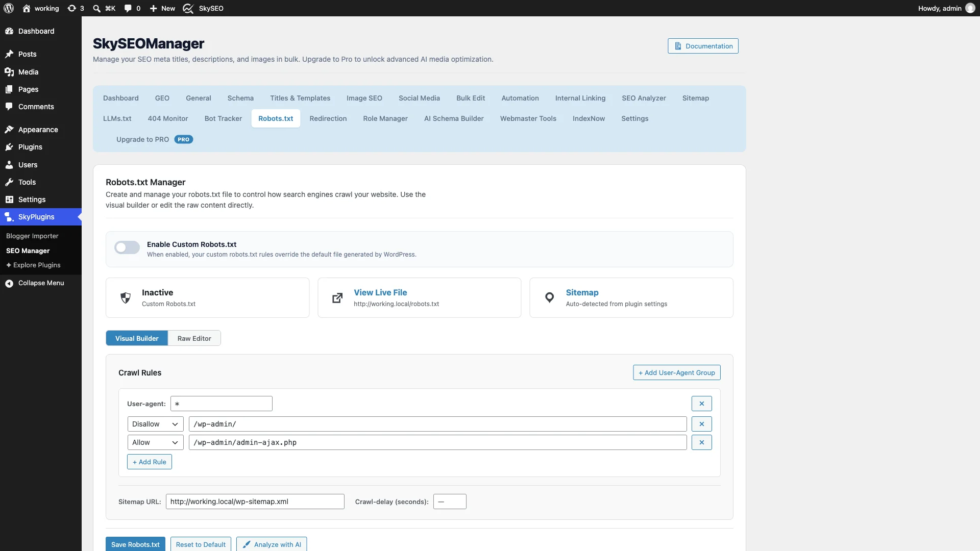Open Blogger Importer submenu item
This screenshot has height=551, width=980.
[x=32, y=236]
